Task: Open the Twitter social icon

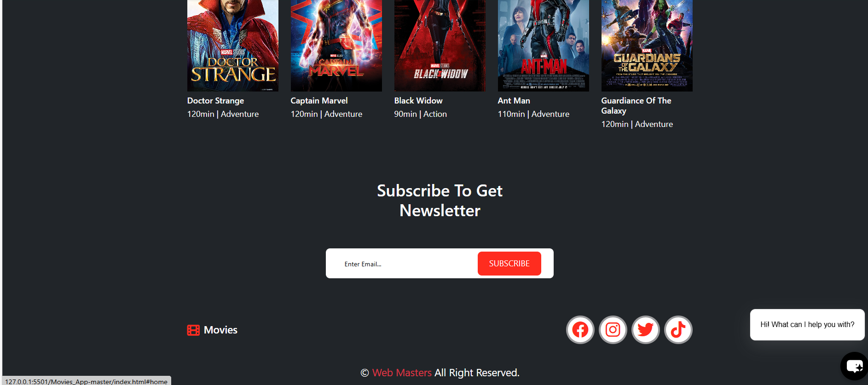Action: click(645, 330)
